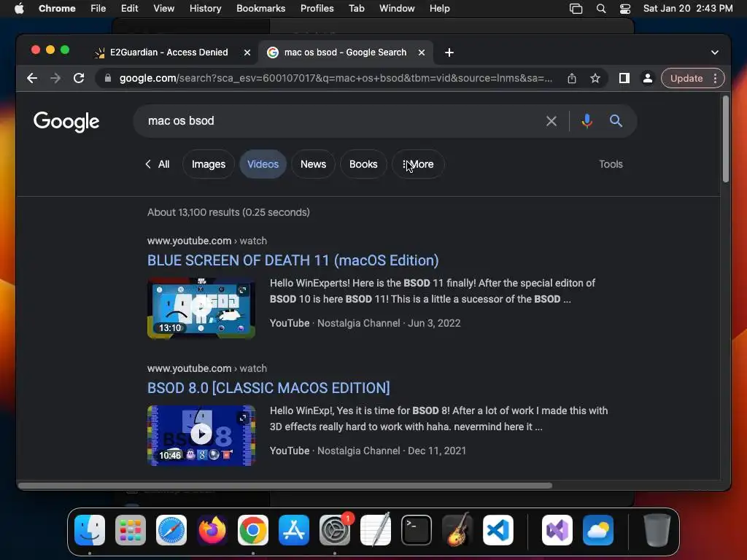Play the 10:46 video thumbnail
This screenshot has height=560, width=747.
[x=201, y=435]
